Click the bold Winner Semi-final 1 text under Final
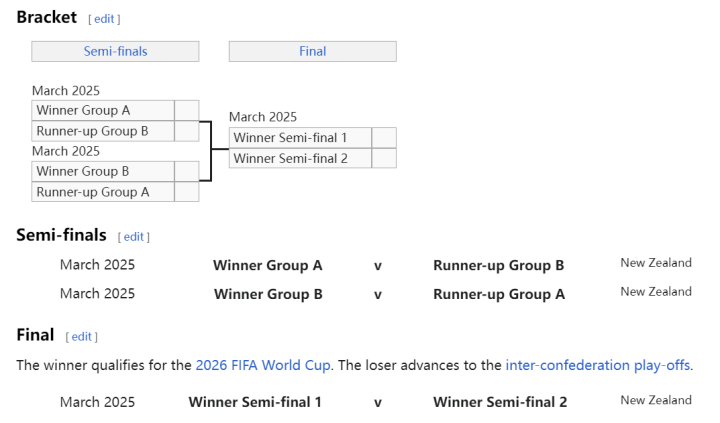Viewport: 720px width, 423px height. (255, 402)
